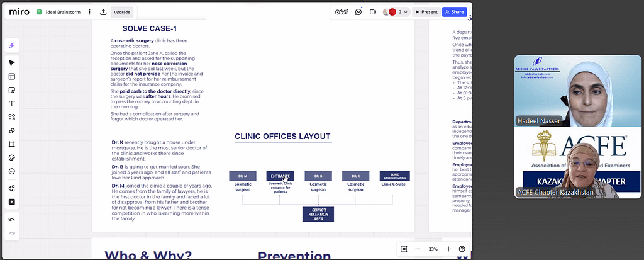This screenshot has height=260, width=644.
Task: Open board options three-dot menu
Action: (89, 12)
